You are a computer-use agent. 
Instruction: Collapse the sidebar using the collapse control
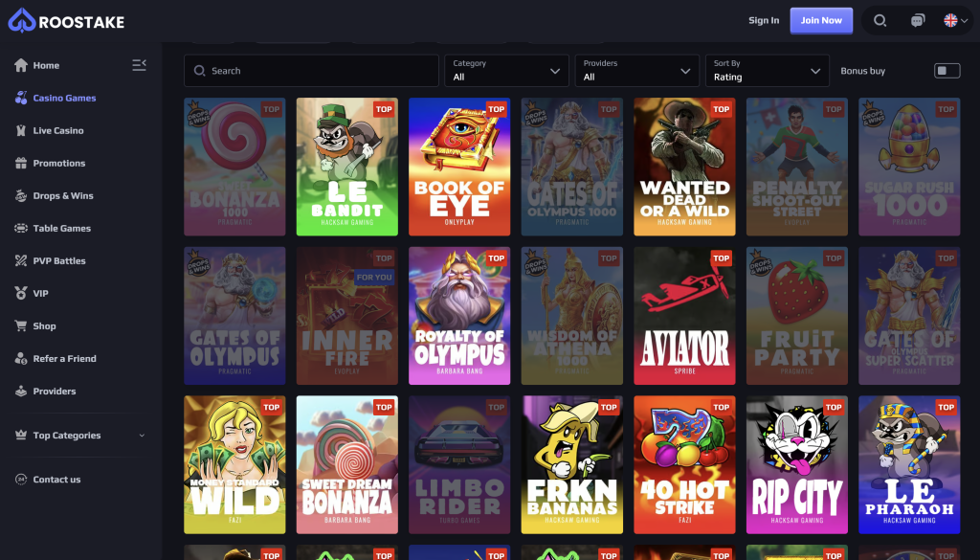(139, 65)
